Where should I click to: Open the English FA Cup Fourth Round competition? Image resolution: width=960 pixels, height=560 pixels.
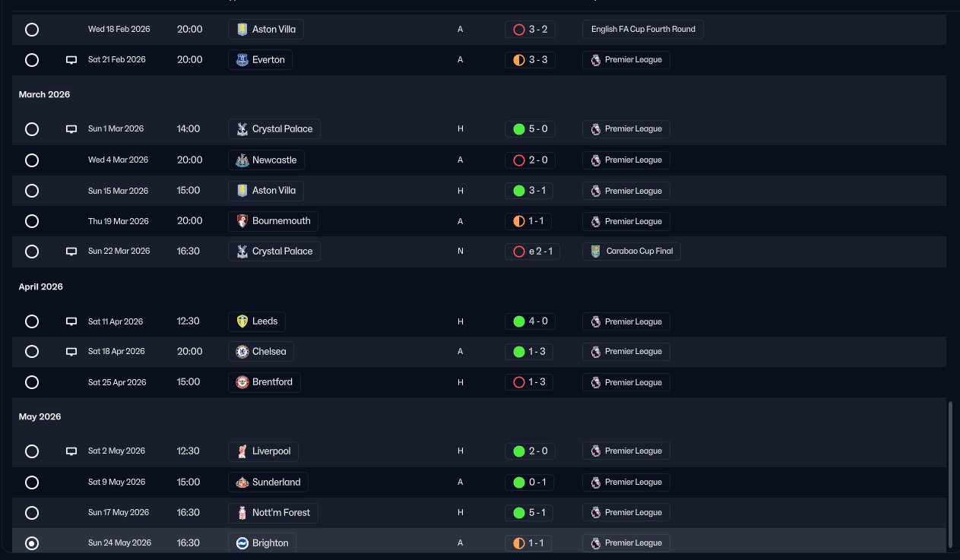tap(643, 30)
